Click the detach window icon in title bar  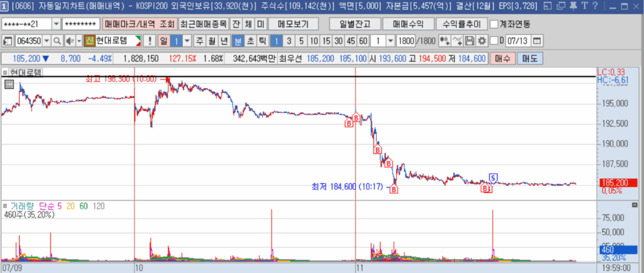pyautogui.click(x=548, y=6)
